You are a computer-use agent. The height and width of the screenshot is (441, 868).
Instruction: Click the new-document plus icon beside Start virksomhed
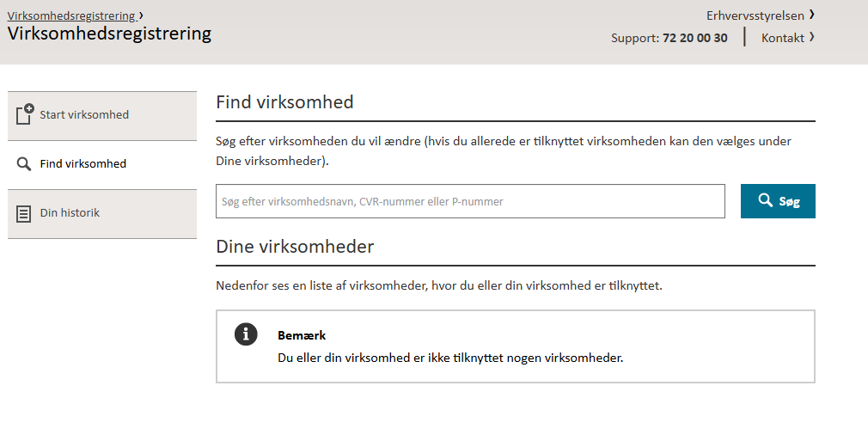click(24, 114)
